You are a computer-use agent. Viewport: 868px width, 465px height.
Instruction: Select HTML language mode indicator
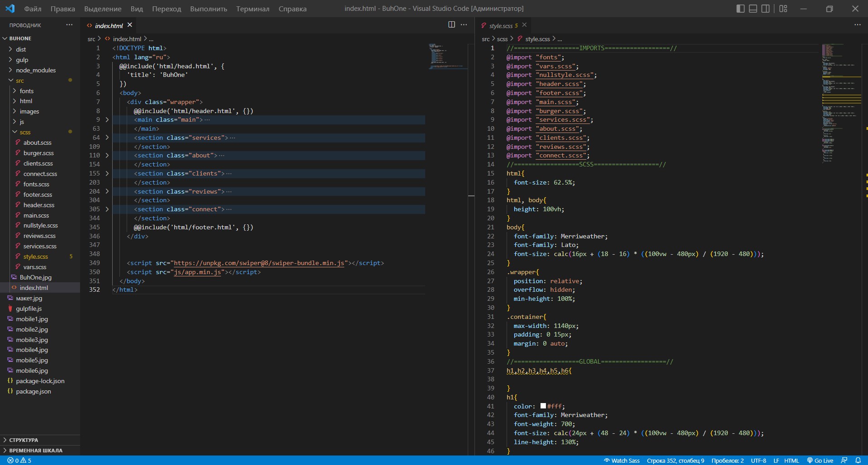pos(792,460)
